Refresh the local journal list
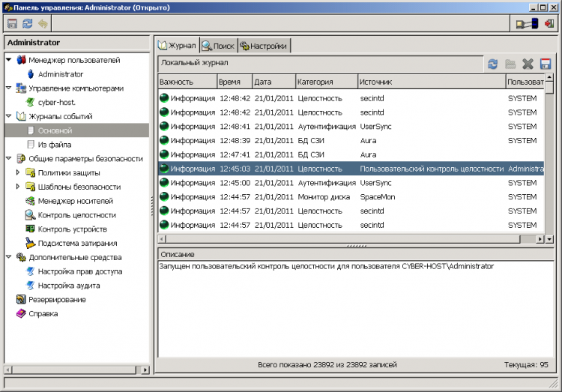This screenshot has width=562, height=392. pyautogui.click(x=493, y=64)
